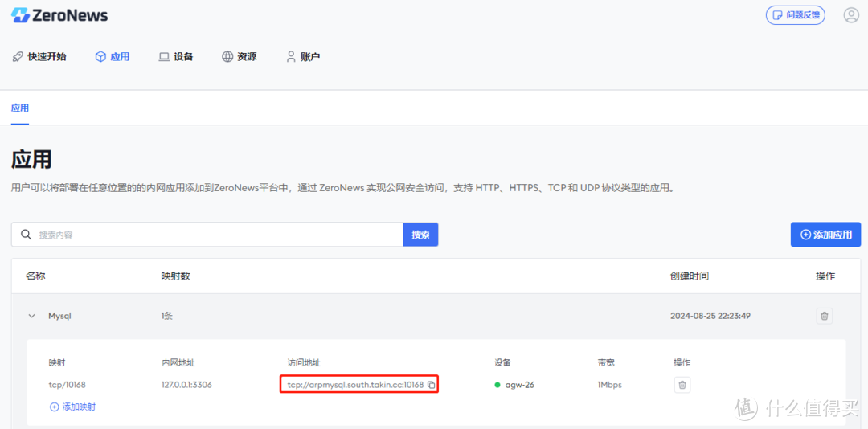Click the 带宽 sub-column header

point(606,363)
